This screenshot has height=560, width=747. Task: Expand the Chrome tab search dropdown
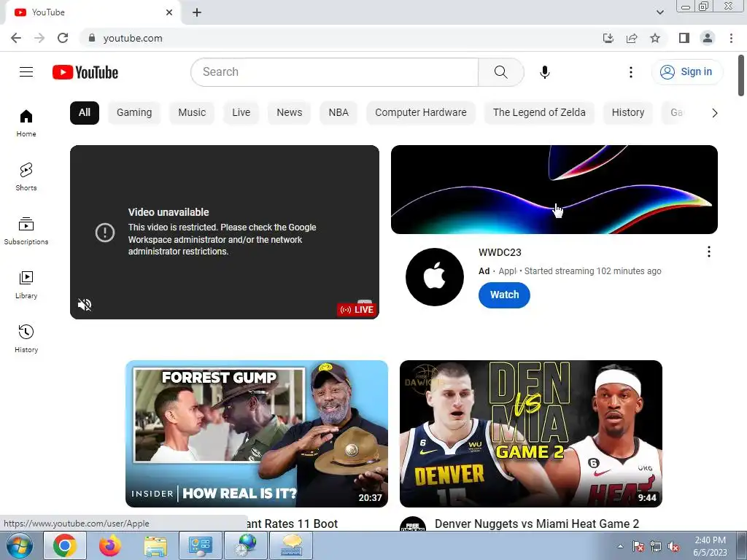coord(659,12)
